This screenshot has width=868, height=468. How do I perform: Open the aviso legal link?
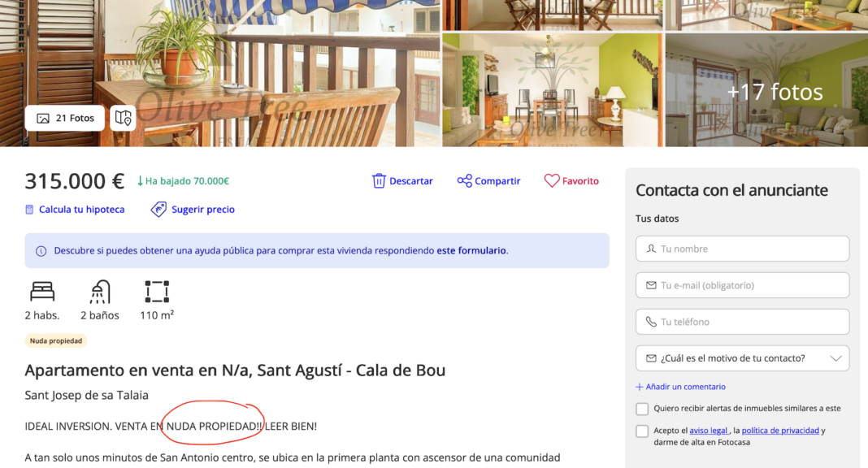click(708, 431)
